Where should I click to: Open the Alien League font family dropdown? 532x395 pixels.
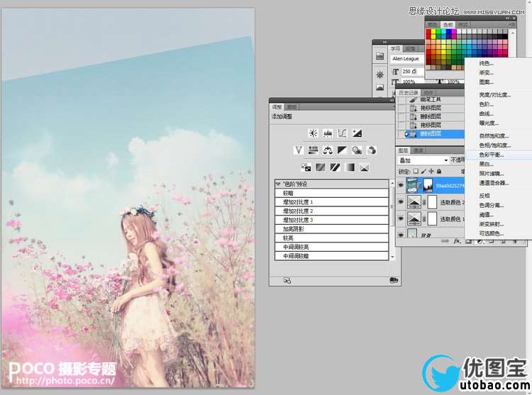click(x=406, y=59)
